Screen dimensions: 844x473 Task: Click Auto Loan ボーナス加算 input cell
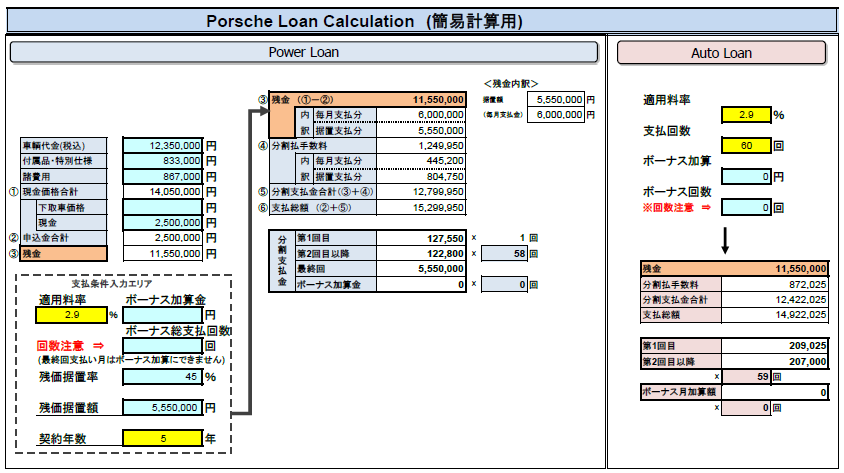coord(746,177)
